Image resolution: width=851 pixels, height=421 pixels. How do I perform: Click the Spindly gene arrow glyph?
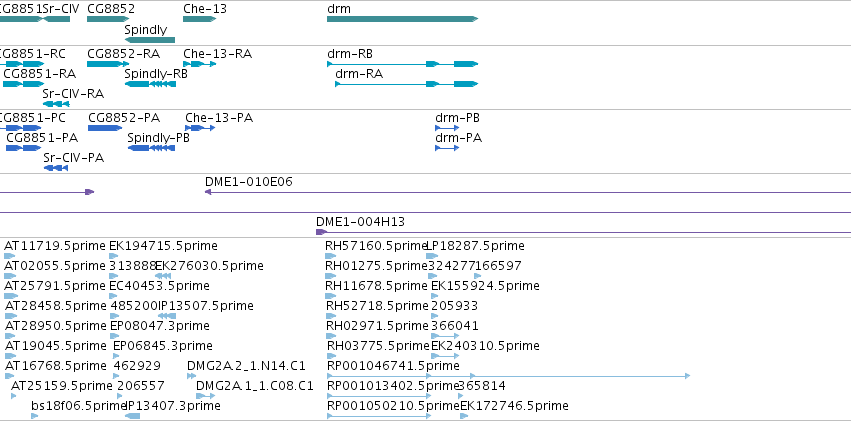click(150, 40)
